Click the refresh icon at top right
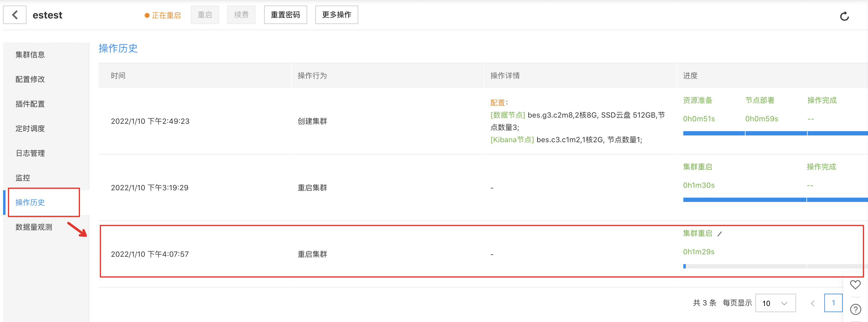 pos(844,16)
